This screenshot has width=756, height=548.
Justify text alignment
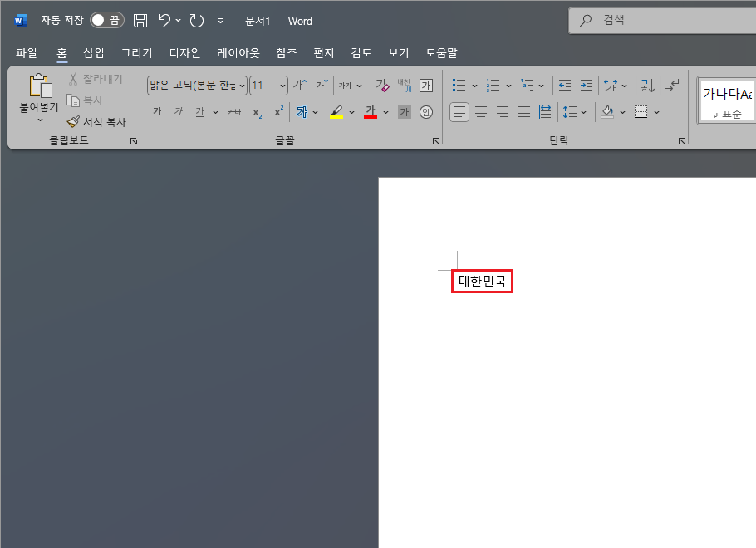(524, 112)
